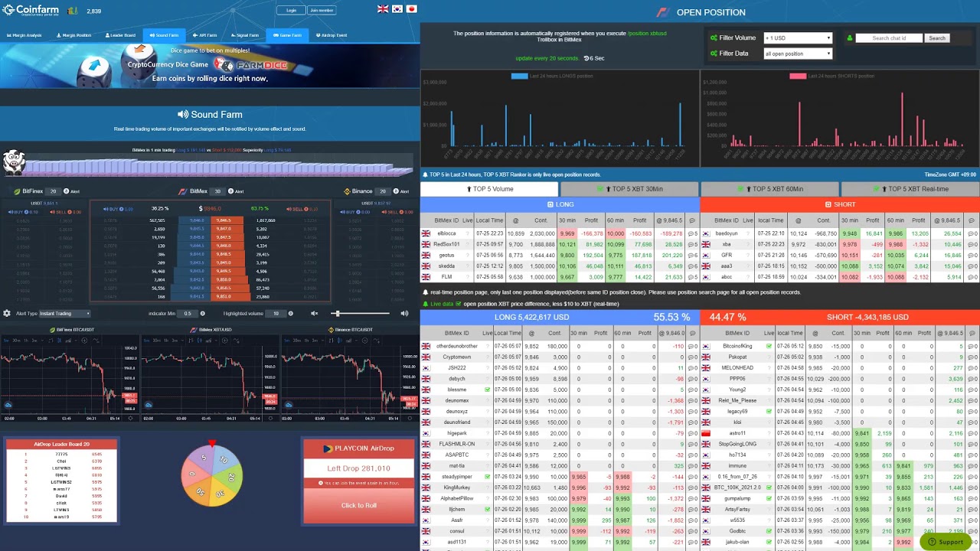
Task: Click the Filter Data gears icon
Action: 714,54
